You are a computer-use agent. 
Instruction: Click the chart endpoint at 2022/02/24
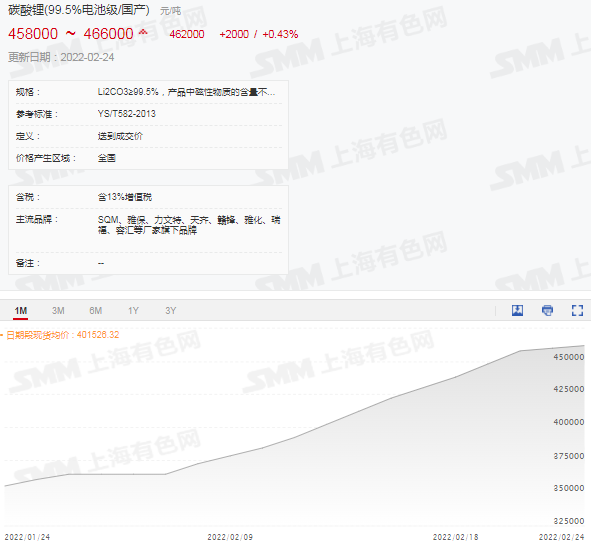tap(584, 346)
